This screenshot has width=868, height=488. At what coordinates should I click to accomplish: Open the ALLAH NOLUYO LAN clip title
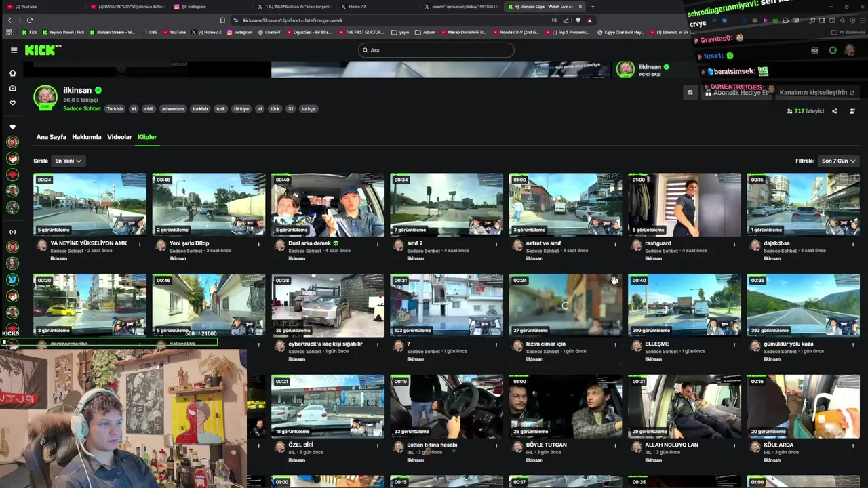point(671,445)
